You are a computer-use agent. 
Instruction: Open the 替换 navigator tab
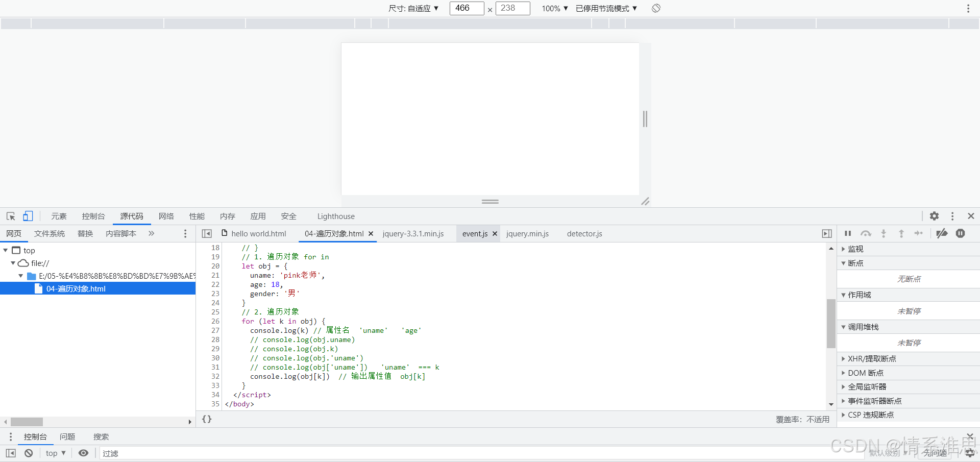click(85, 233)
